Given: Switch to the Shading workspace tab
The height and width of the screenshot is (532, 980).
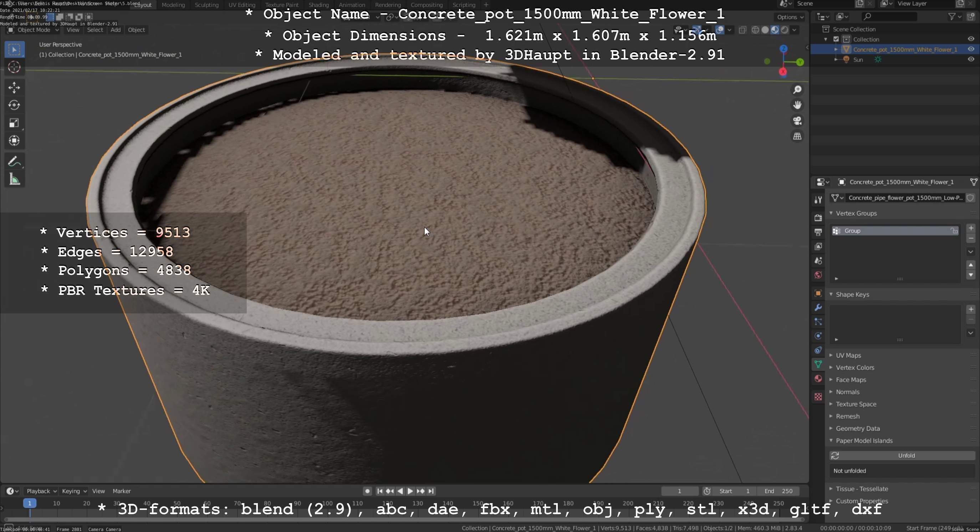Looking at the screenshot, I should coord(318,5).
